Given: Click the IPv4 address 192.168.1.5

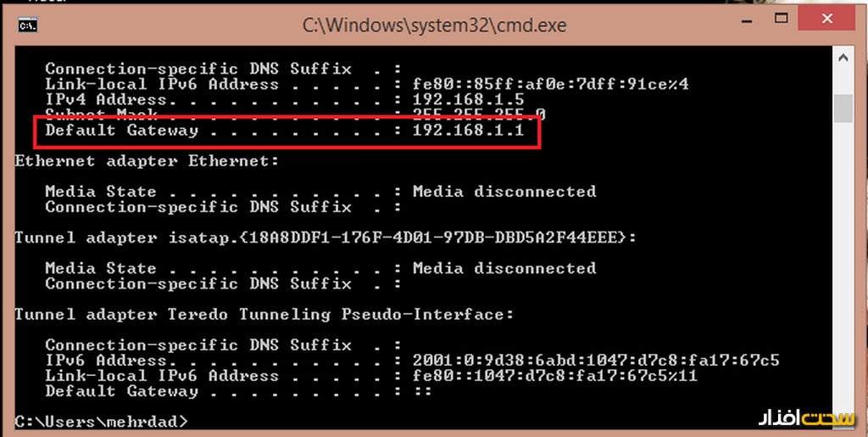Looking at the screenshot, I should coord(468,100).
